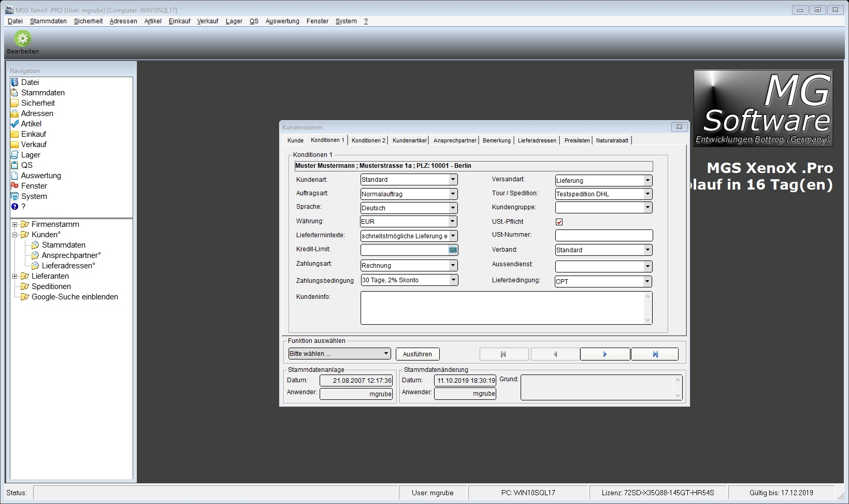Open the Versandart dropdown list

pos(647,180)
